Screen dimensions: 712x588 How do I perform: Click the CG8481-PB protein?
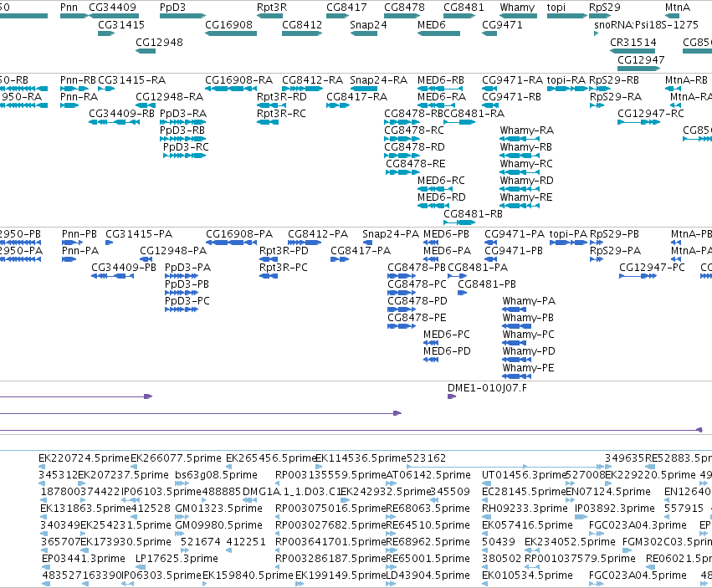pos(462,293)
